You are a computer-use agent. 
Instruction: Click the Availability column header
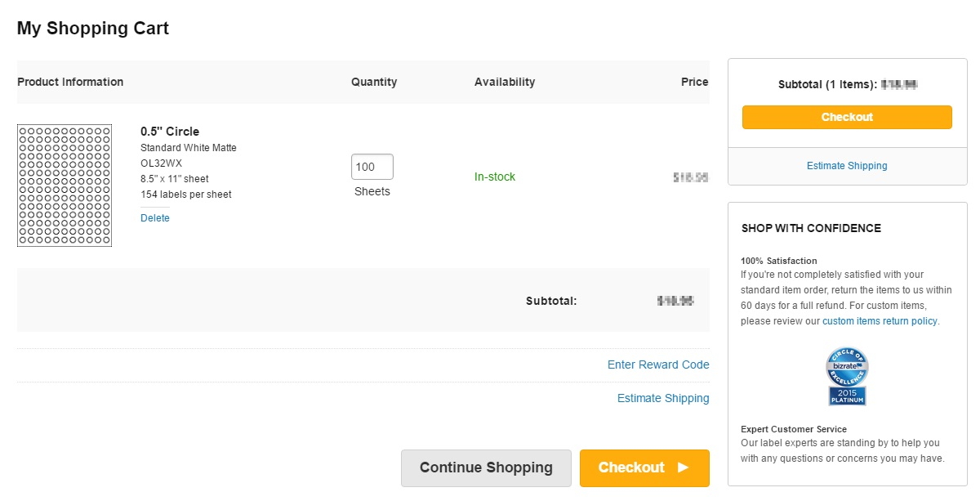click(505, 82)
